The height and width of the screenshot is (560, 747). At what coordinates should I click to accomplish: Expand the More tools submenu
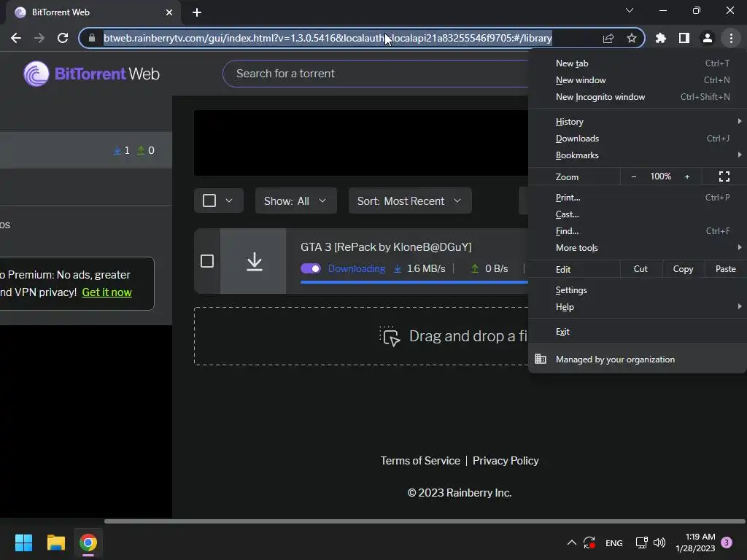coord(638,248)
